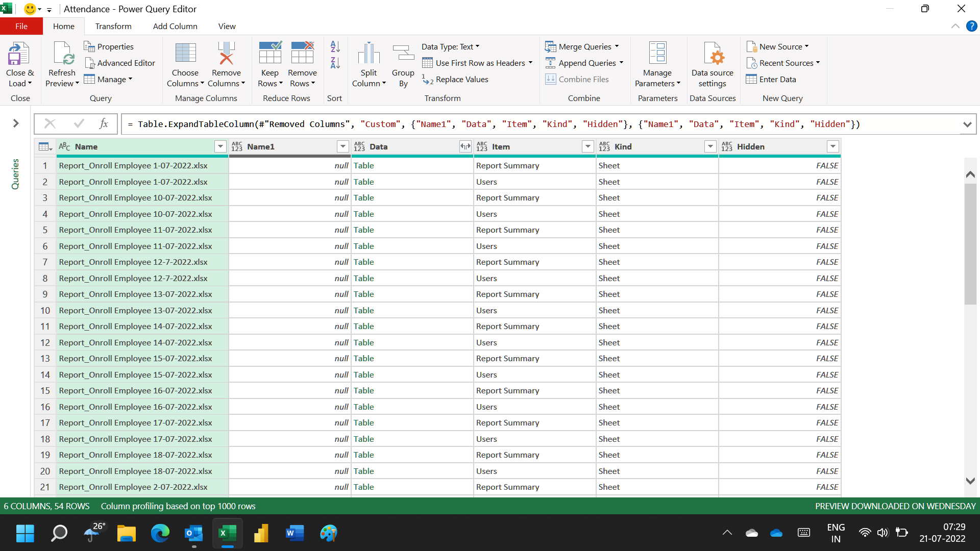The height and width of the screenshot is (551, 980).
Task: Click the Close & Load icon
Action: tap(19, 54)
